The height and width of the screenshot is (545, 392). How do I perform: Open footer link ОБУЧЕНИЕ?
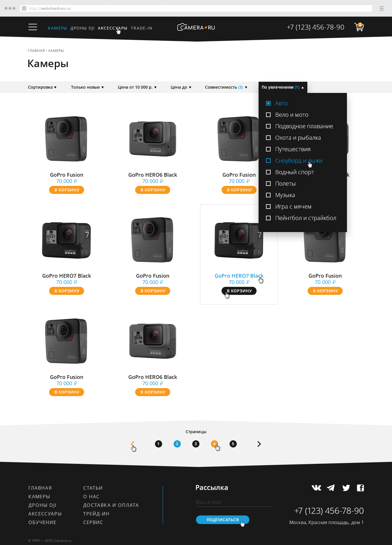pos(42,522)
